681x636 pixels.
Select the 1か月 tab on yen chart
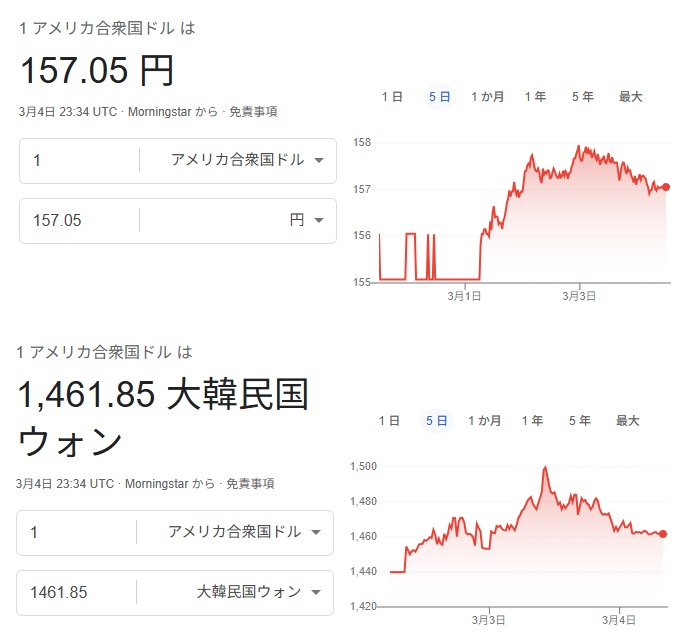point(487,97)
